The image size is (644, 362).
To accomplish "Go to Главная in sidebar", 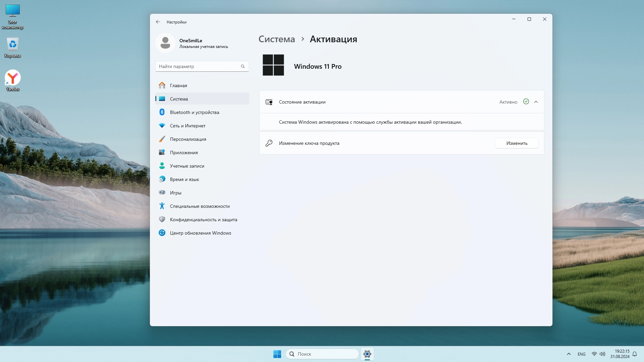I will pyautogui.click(x=178, y=85).
